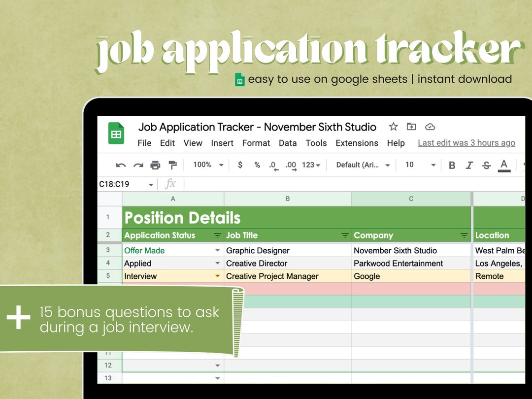
Task: Select the 'Creative Director' cell
Action: coord(288,263)
